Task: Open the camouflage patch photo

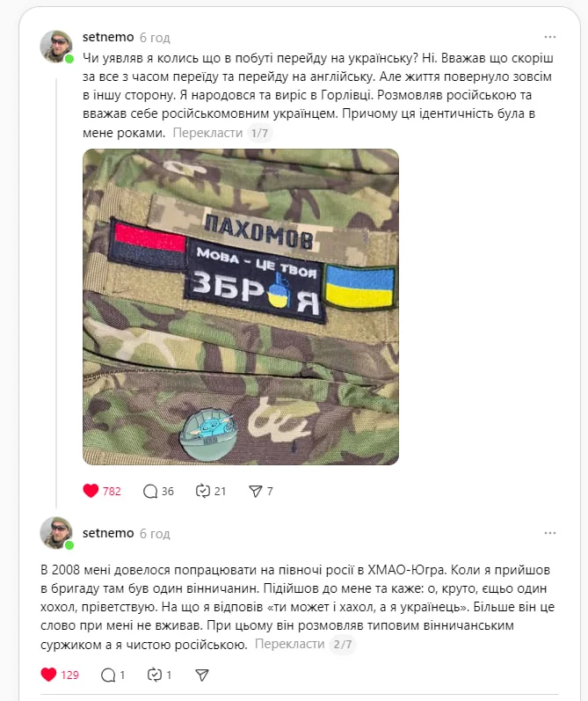Action: tap(241, 307)
